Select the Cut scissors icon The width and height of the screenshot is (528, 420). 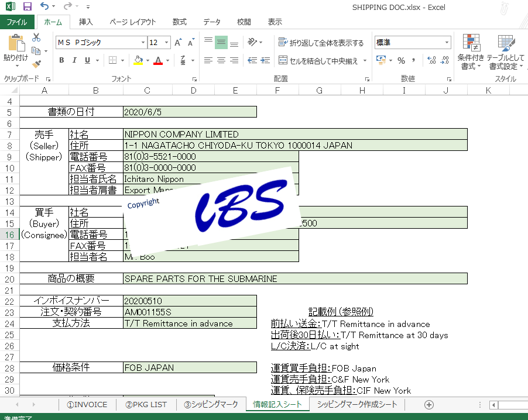coord(36,37)
